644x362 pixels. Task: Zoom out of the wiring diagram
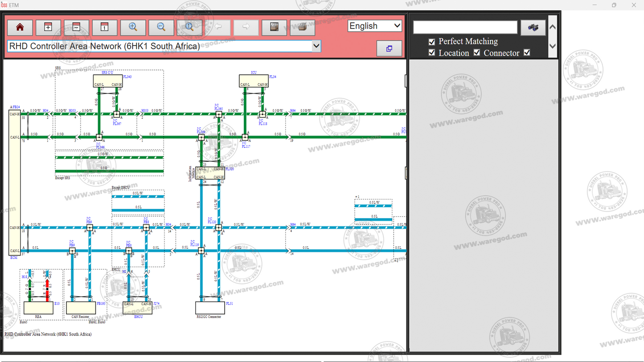tap(161, 28)
